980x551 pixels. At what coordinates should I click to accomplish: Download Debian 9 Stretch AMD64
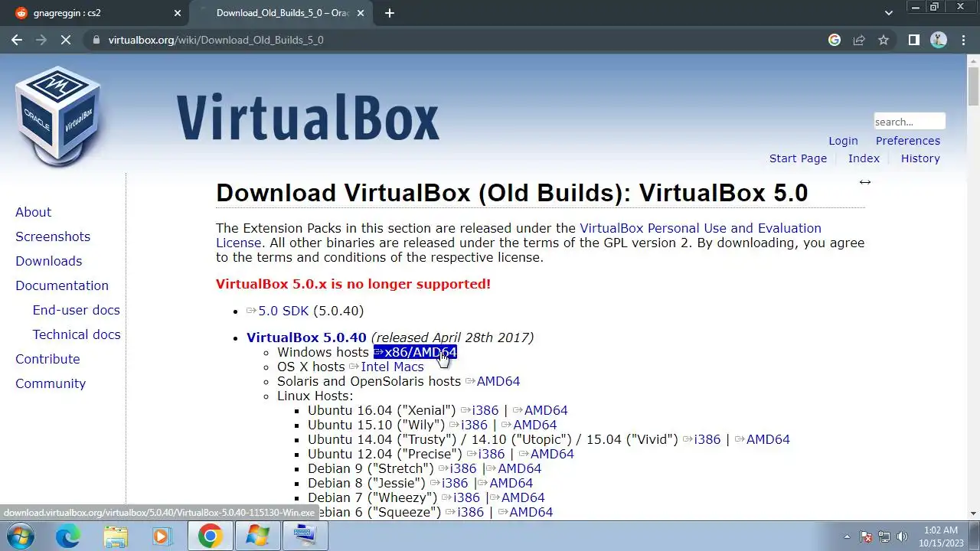[514, 468]
